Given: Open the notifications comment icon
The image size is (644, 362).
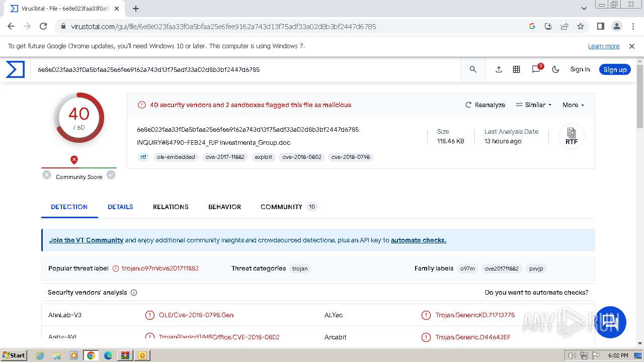Looking at the screenshot, I should pyautogui.click(x=536, y=69).
